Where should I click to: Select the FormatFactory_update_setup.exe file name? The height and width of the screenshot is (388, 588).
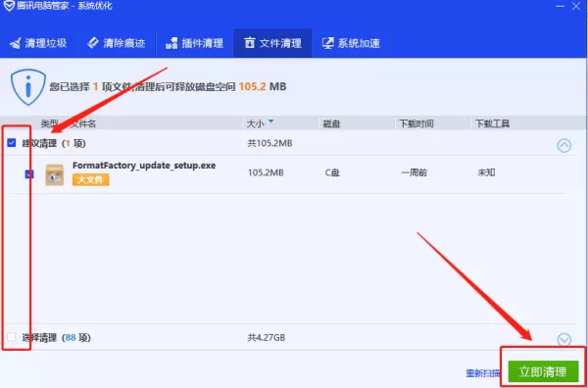pos(144,166)
